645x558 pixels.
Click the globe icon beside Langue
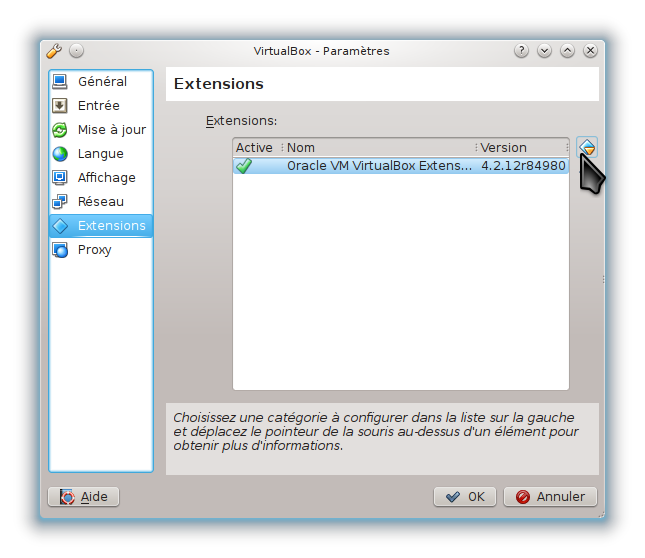tap(60, 154)
